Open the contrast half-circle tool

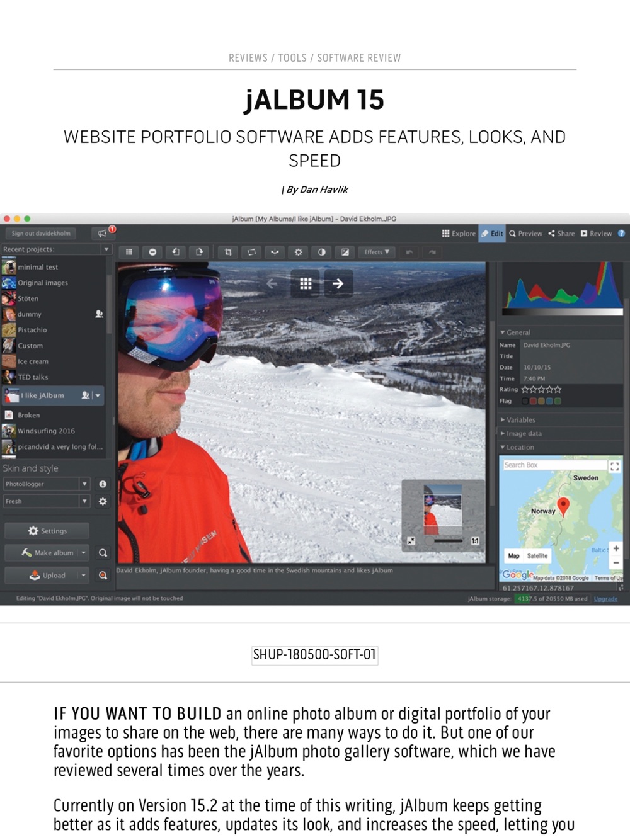pyautogui.click(x=321, y=252)
